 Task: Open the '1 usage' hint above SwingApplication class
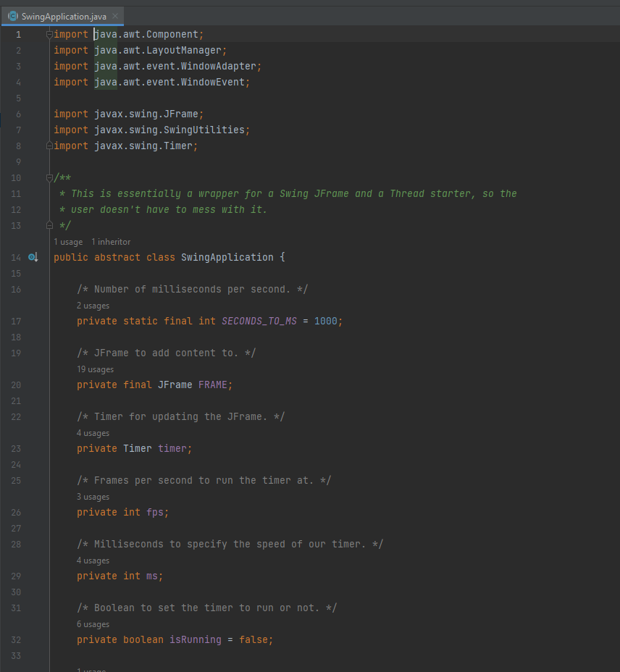pyautogui.click(x=68, y=242)
